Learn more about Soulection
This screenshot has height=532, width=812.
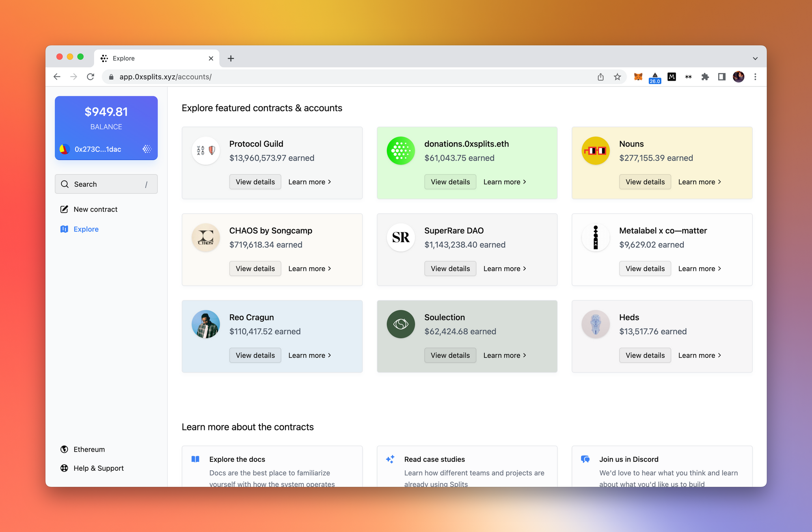(x=504, y=355)
